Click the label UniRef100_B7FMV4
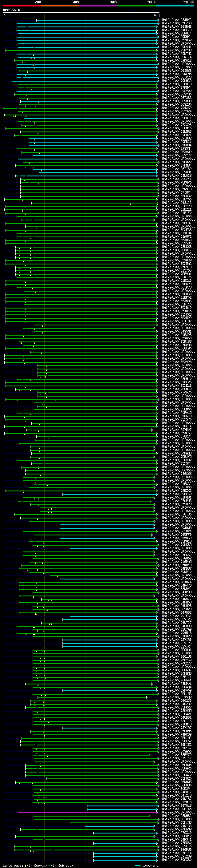Viewport: 197px width, 868px height. (177, 88)
